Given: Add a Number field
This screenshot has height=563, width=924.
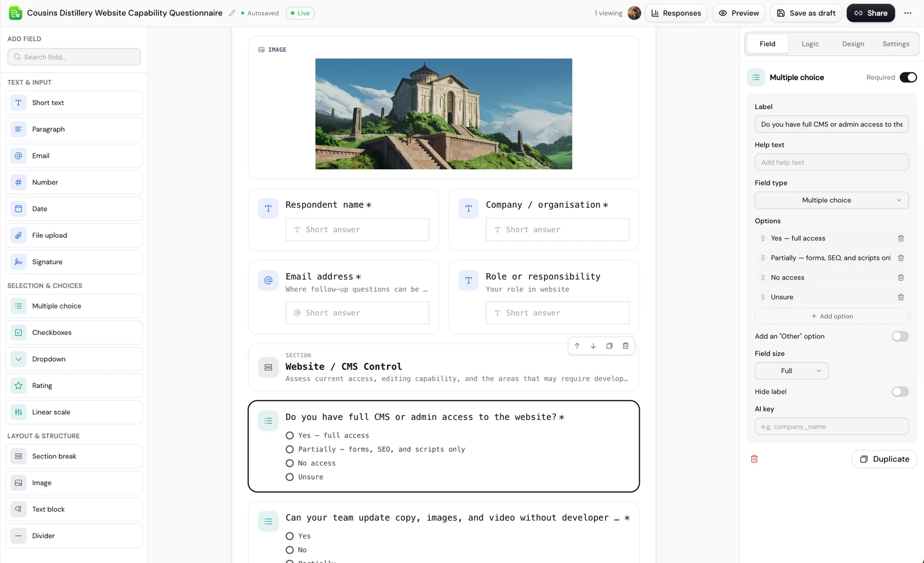Looking at the screenshot, I should [x=74, y=182].
